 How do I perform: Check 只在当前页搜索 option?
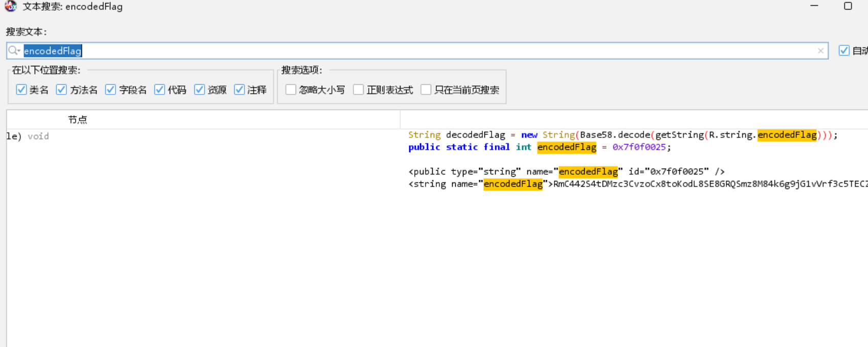tap(426, 90)
